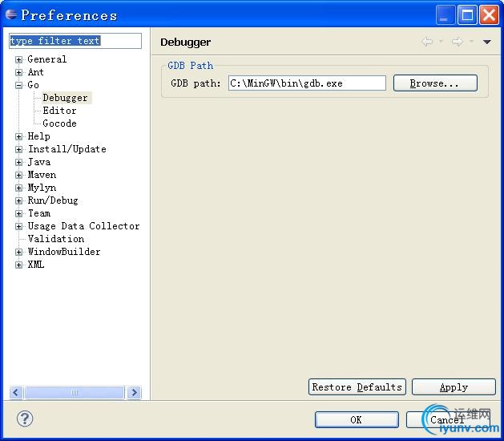Screen dimensions: 504x441
Task: Expand the Ant tree node
Action: coord(18,72)
